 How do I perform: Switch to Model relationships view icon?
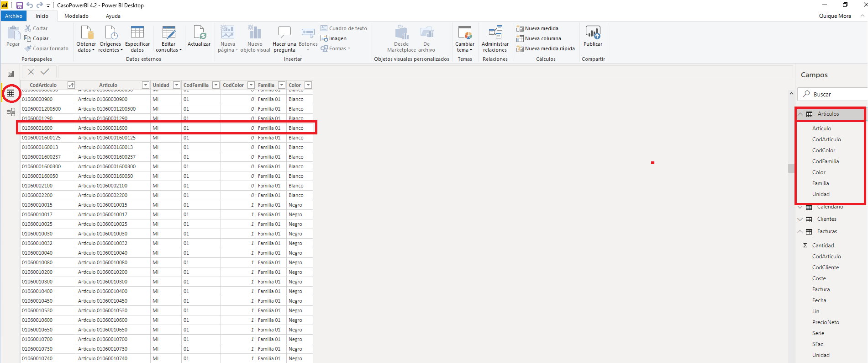[x=11, y=112]
